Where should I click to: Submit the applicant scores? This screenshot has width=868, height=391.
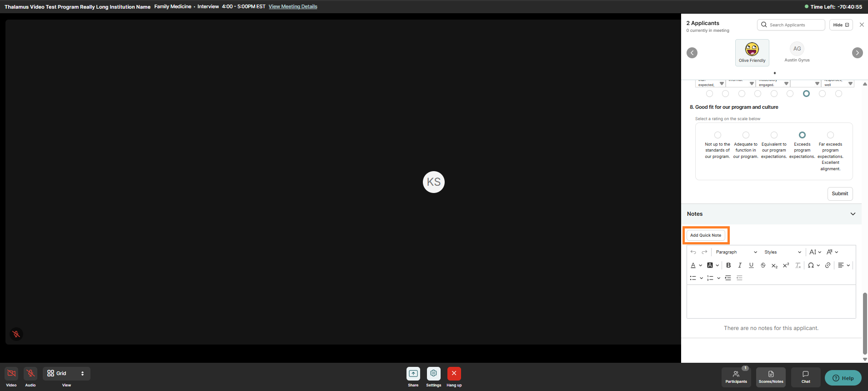(x=840, y=194)
